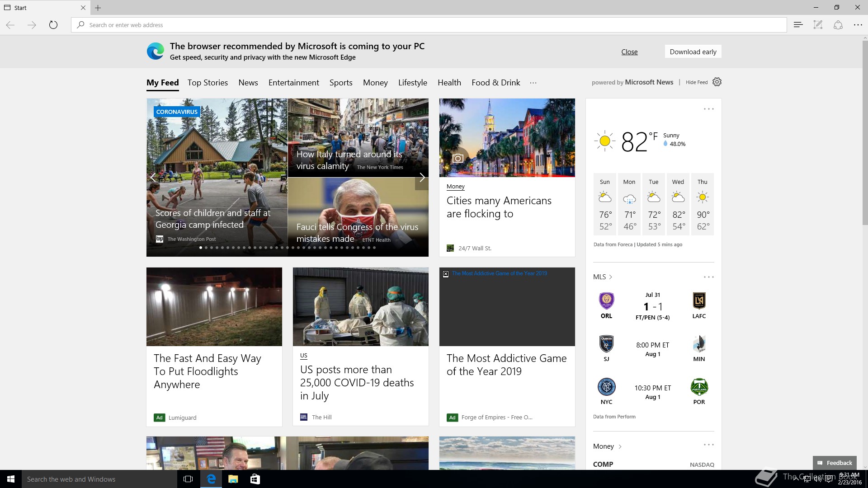The width and height of the screenshot is (868, 488).
Task: Click the Portland POR team logo
Action: tap(699, 387)
